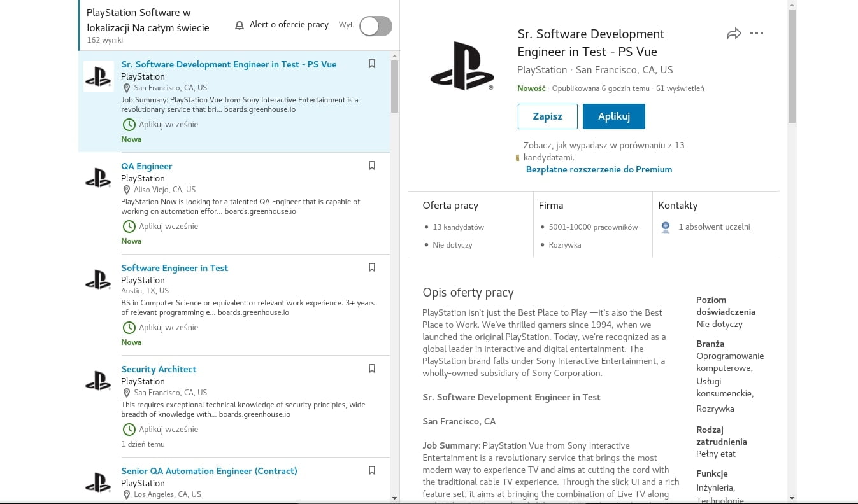858x504 pixels.
Task: Click the Zapisz button
Action: coord(547,116)
